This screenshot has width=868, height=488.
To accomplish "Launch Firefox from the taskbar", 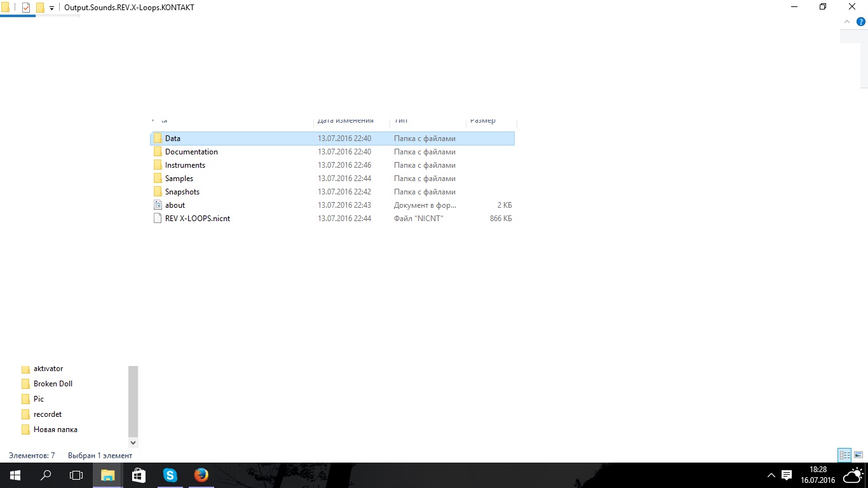I will point(201,475).
